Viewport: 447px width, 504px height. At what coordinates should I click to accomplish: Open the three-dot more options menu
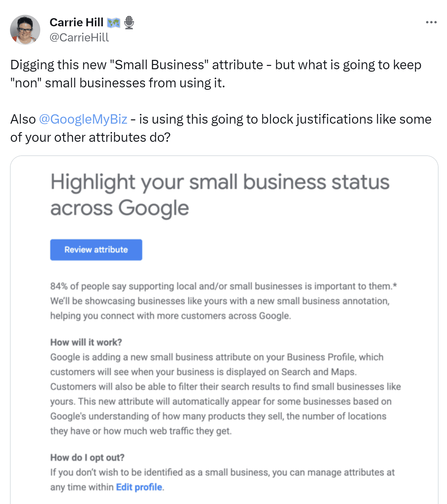431,22
